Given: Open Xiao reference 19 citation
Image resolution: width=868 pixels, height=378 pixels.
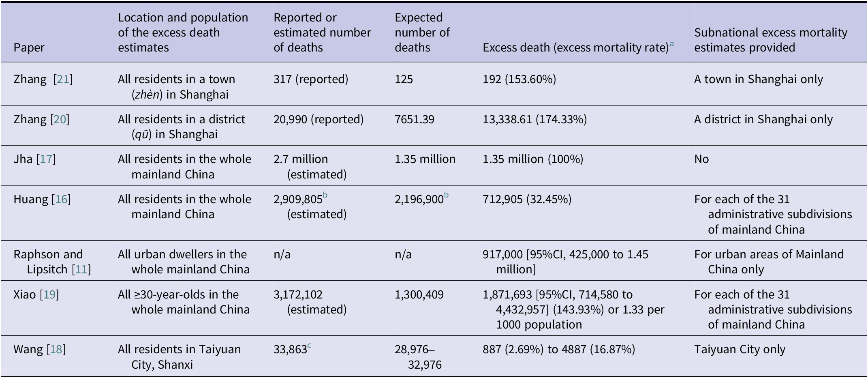Looking at the screenshot, I should (x=49, y=294).
